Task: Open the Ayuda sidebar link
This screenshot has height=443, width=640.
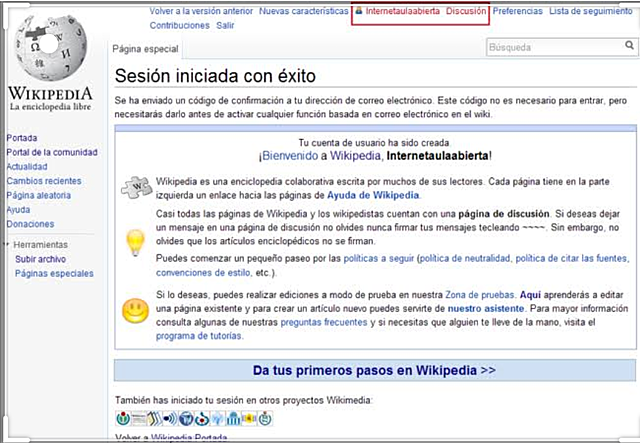Action: coord(18,209)
